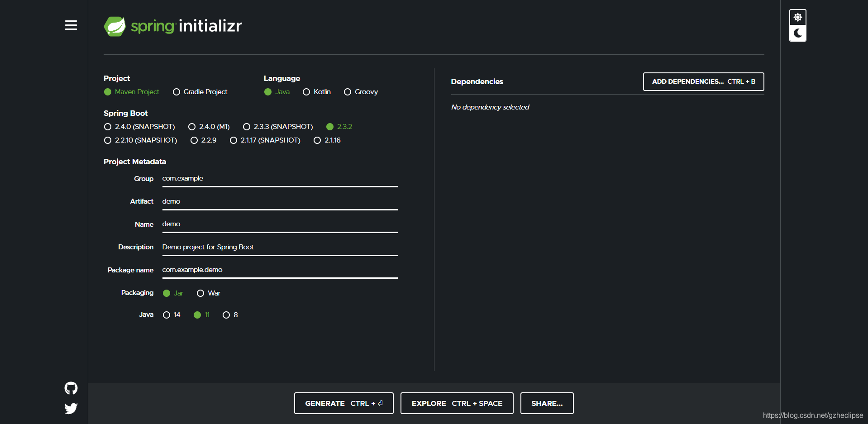The width and height of the screenshot is (868, 424).
Task: Click the Generate button
Action: point(343,403)
